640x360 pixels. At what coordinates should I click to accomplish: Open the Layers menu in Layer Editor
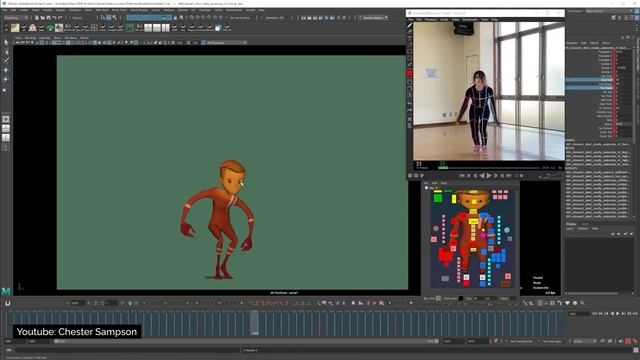(x=570, y=229)
